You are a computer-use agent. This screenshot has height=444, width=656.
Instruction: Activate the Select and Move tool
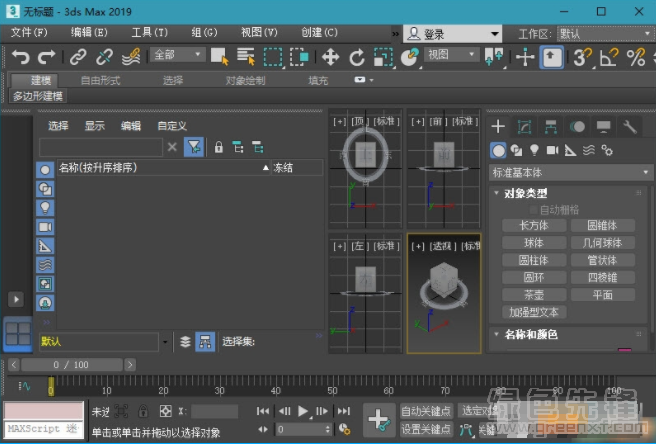pos(331,56)
